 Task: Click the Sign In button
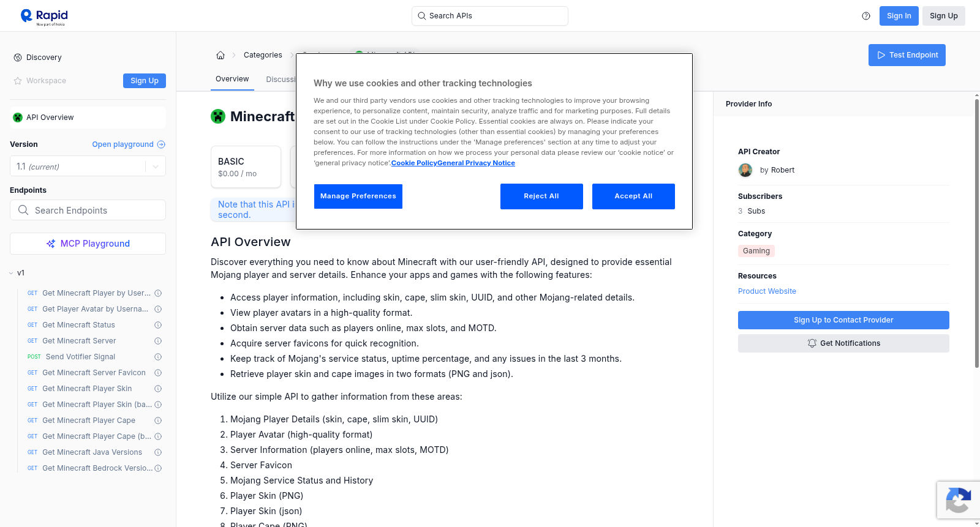(x=899, y=16)
